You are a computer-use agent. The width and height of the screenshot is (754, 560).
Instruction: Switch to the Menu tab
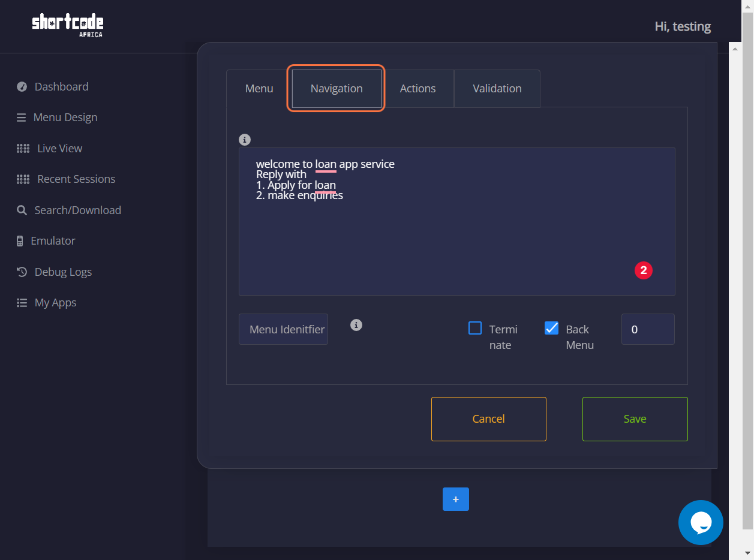click(x=259, y=89)
